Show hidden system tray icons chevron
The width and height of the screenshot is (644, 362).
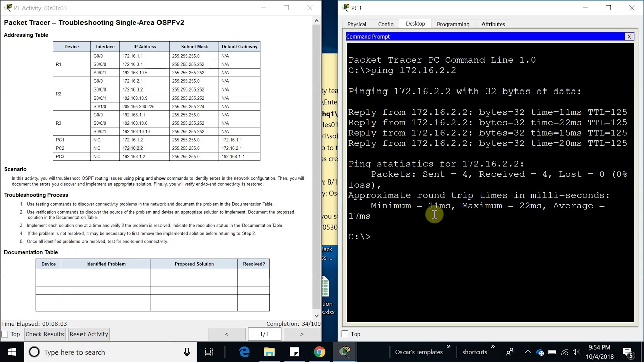point(527,352)
